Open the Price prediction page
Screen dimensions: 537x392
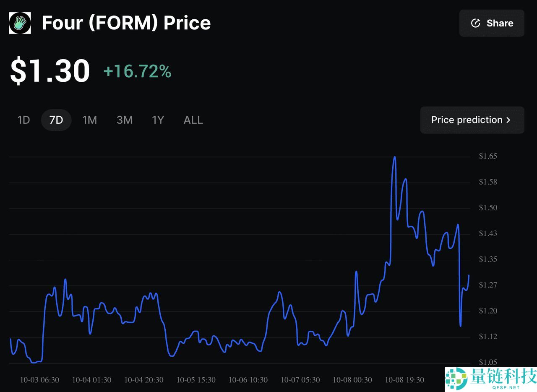467,120
